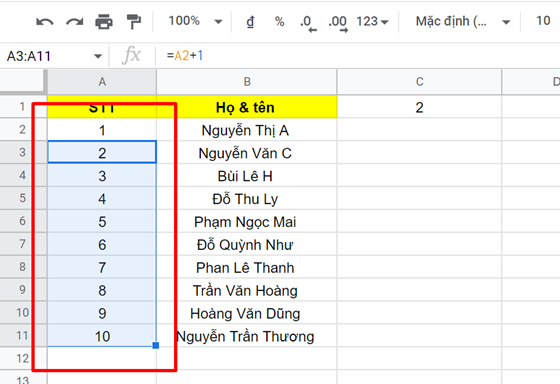
Task: Click cell A10 with value 9
Action: pos(102,313)
